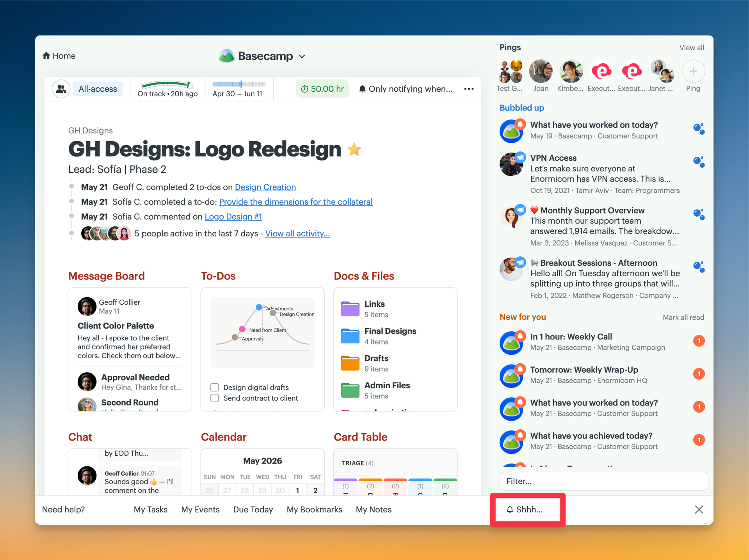Click the TRIAGE (4) column header

358,463
